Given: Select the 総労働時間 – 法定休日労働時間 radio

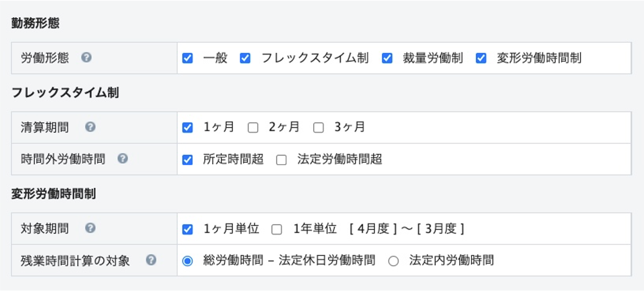Looking at the screenshot, I should tap(188, 261).
